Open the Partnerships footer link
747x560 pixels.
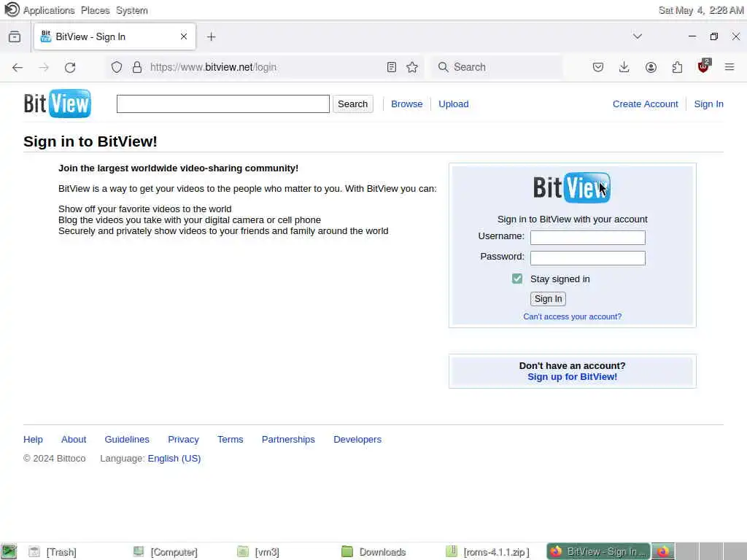[x=288, y=440]
